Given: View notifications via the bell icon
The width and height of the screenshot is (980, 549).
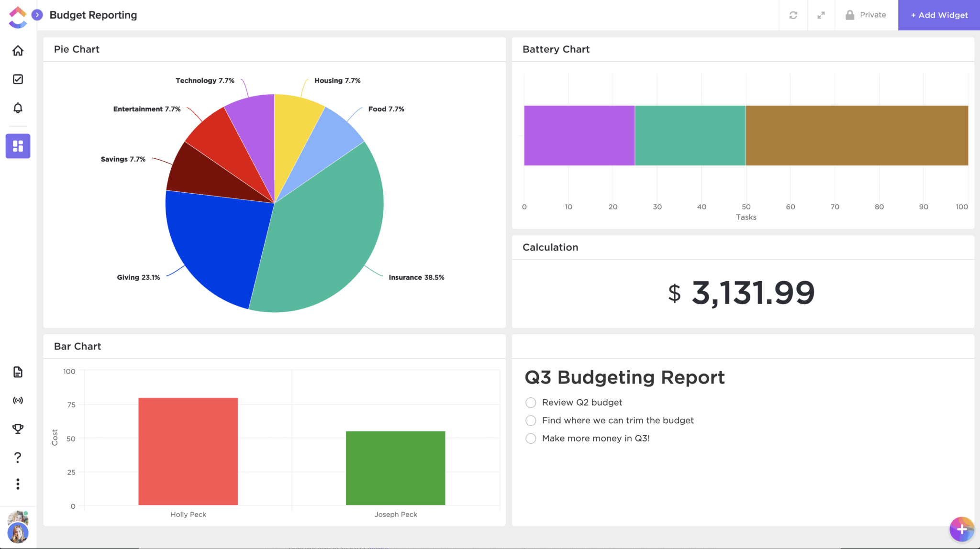Looking at the screenshot, I should pos(18,108).
